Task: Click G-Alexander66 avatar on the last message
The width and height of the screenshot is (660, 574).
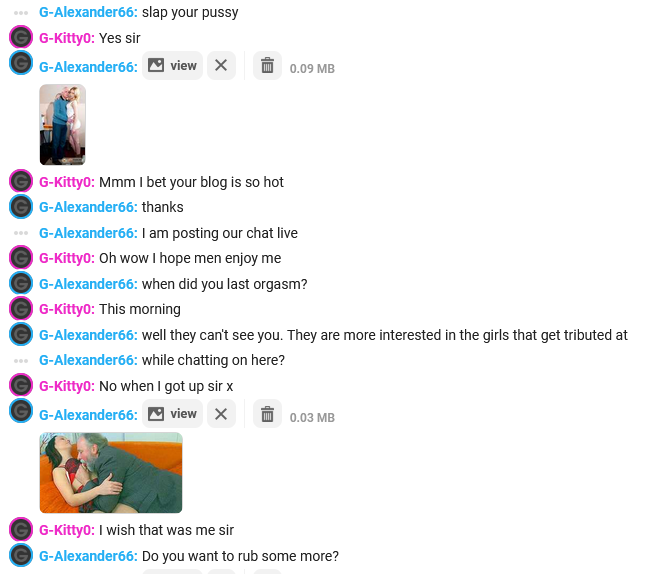Action: coord(21,555)
